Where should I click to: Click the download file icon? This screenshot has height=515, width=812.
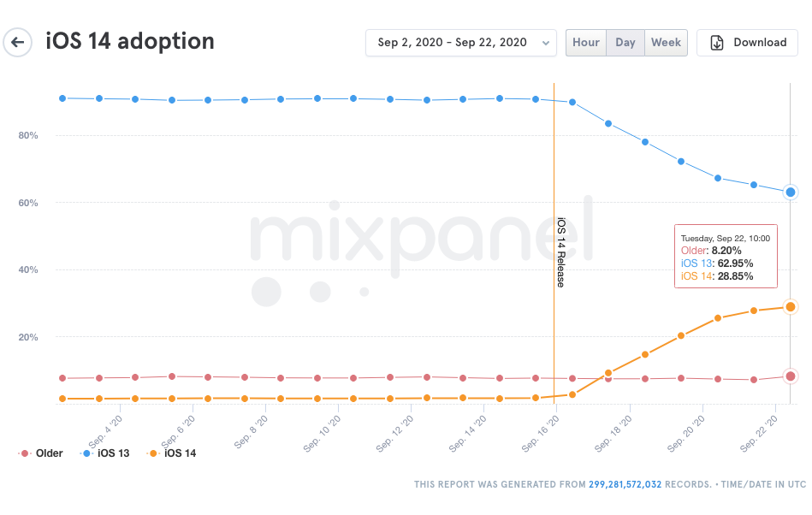pos(717,43)
